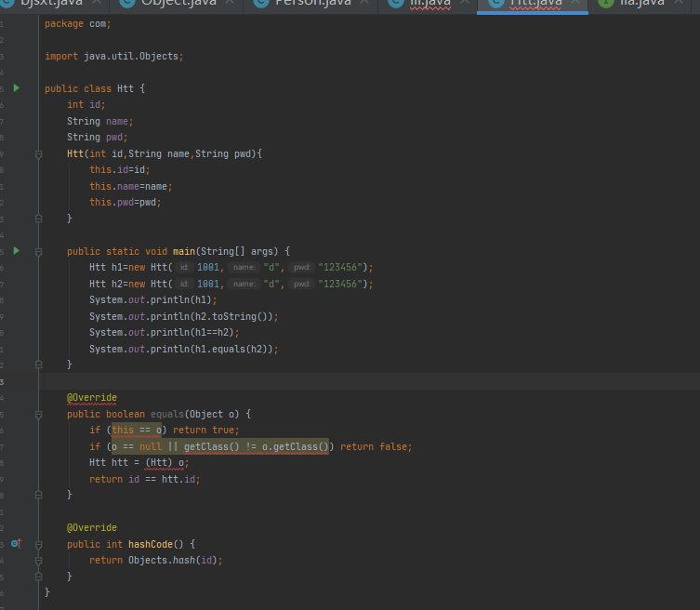Image resolution: width=700 pixels, height=610 pixels.
Task: Click the 'id:' parameter hint on the h2 line
Action: coord(184,284)
